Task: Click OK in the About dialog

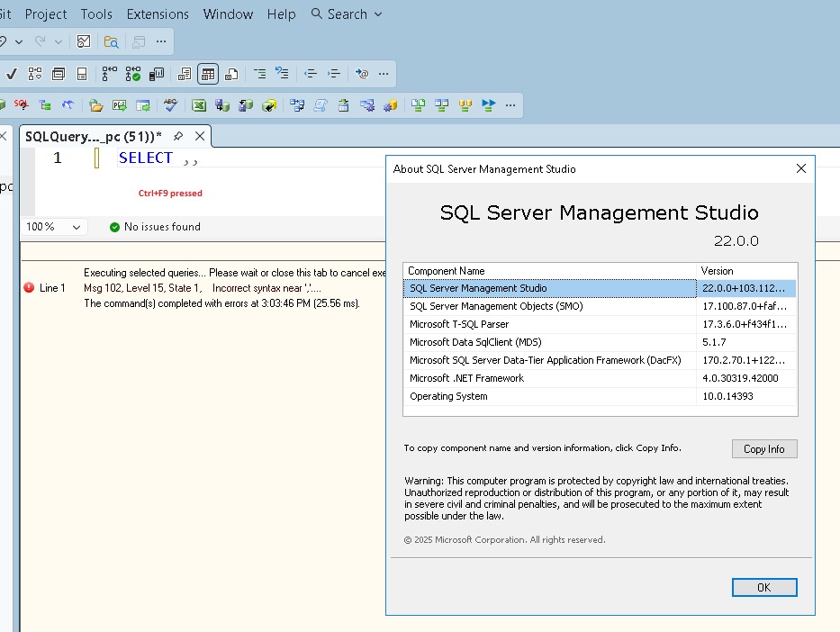Action: 764,588
